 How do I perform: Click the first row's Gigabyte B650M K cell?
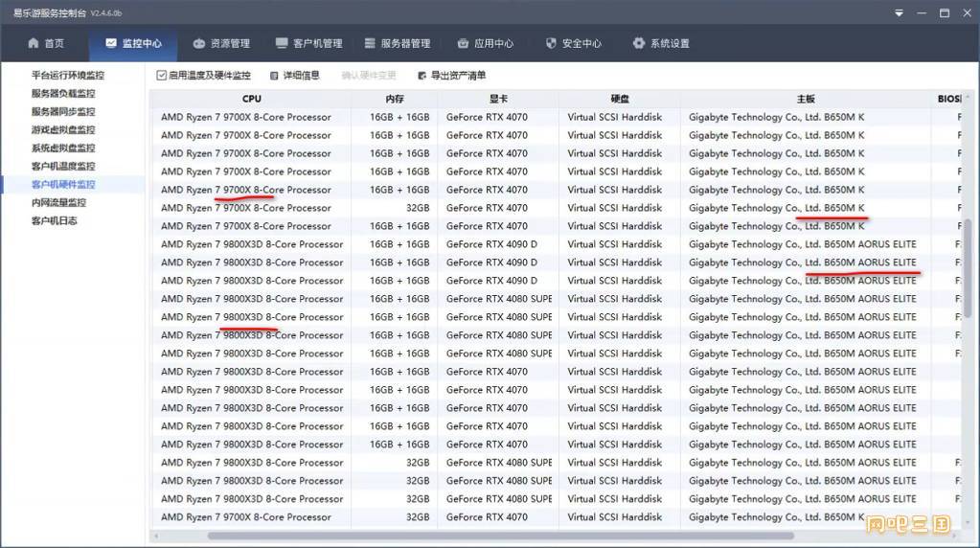coord(776,117)
